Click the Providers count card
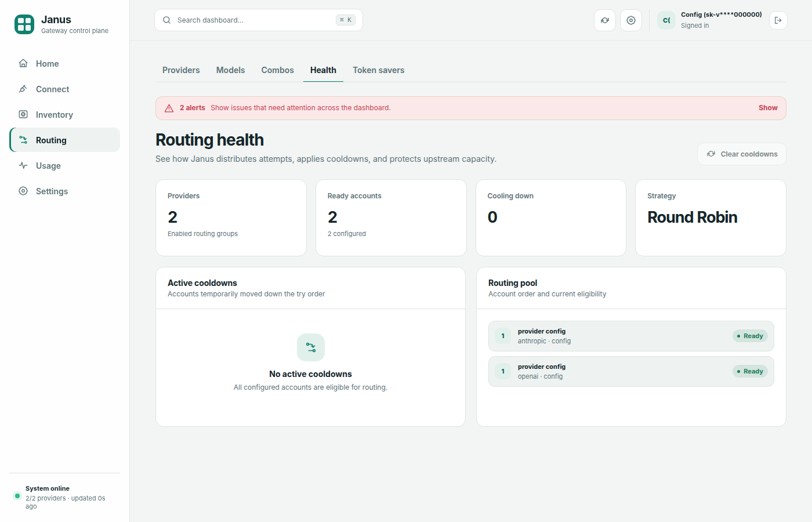812x522 pixels. (231, 217)
